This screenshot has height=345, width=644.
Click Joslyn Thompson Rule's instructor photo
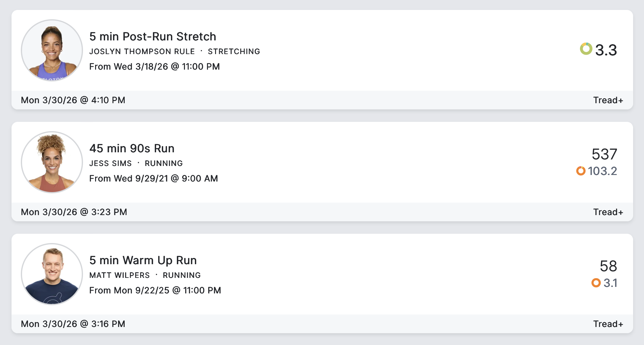click(52, 50)
